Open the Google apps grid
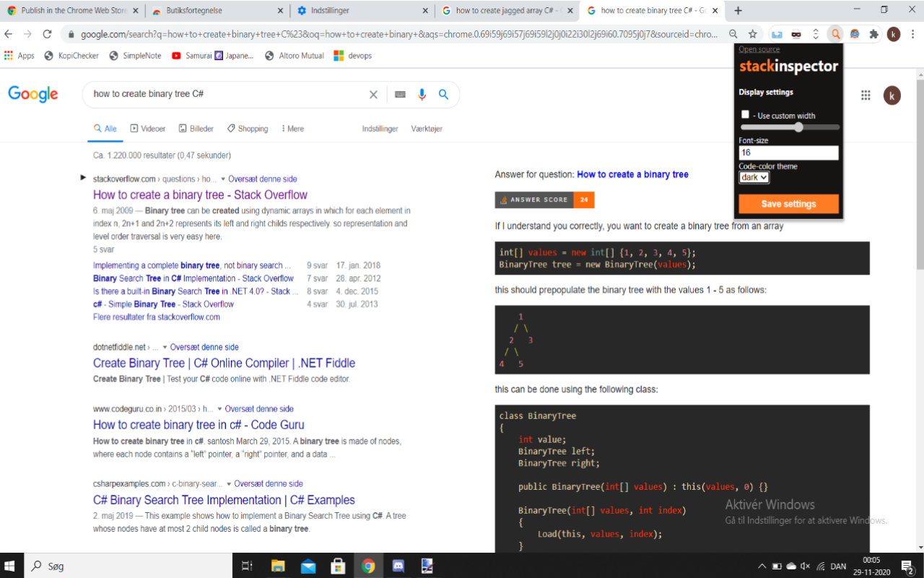 [866, 95]
